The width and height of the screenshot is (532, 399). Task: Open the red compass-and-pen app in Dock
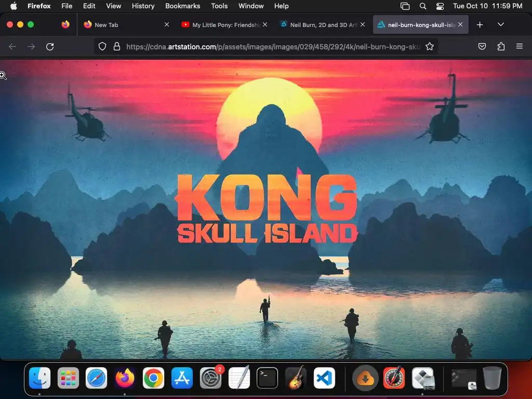[x=394, y=378]
